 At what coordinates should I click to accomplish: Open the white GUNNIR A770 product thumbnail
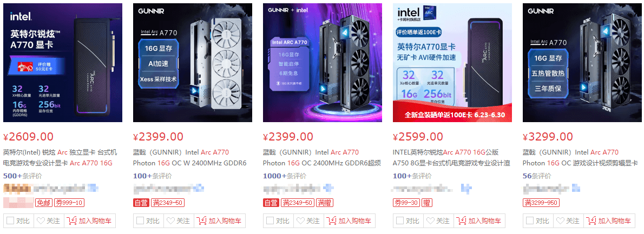(193, 63)
